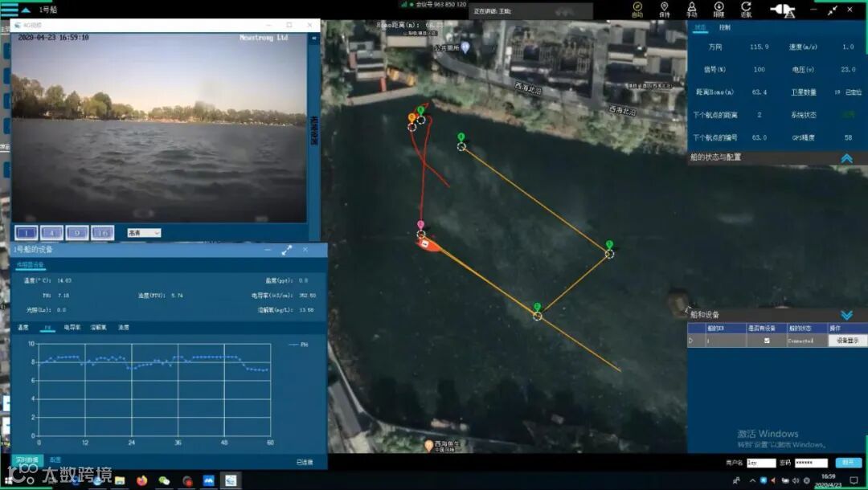The height and width of the screenshot is (490, 868).
Task: Switch to 实时数据 bottom tab
Action: (27, 460)
